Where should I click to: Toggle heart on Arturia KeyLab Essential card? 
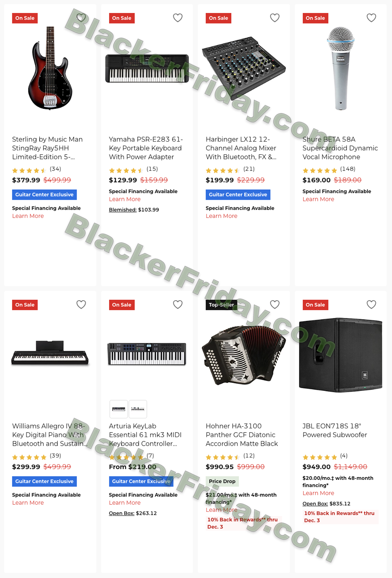[178, 304]
